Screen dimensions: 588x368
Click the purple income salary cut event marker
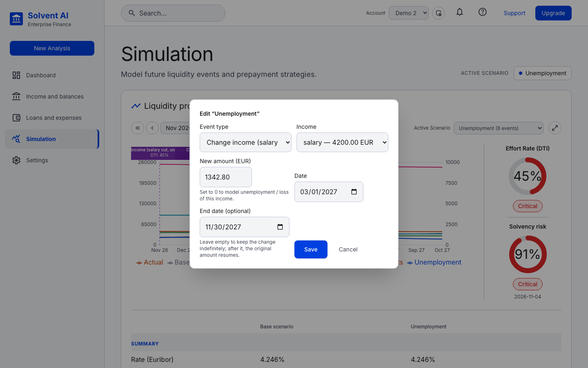154,153
